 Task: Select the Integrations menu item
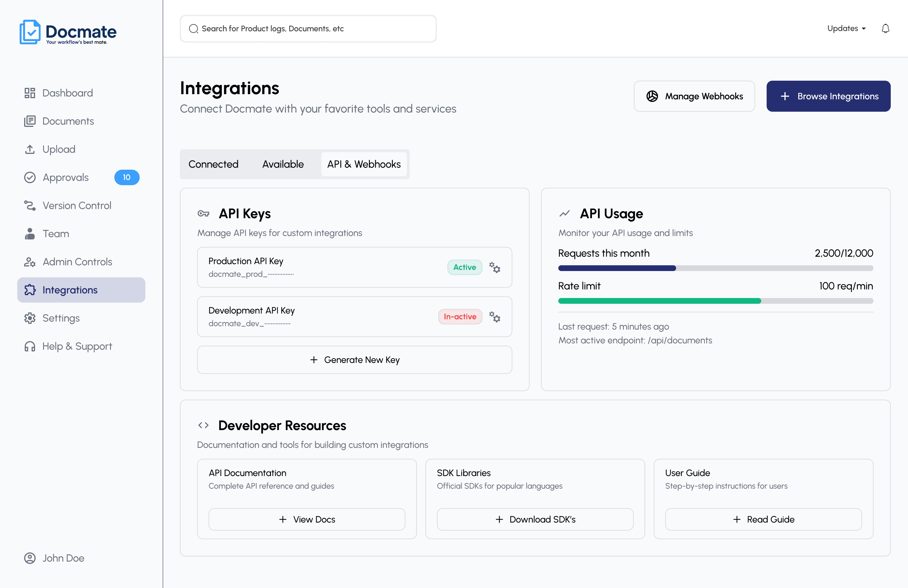point(81,290)
